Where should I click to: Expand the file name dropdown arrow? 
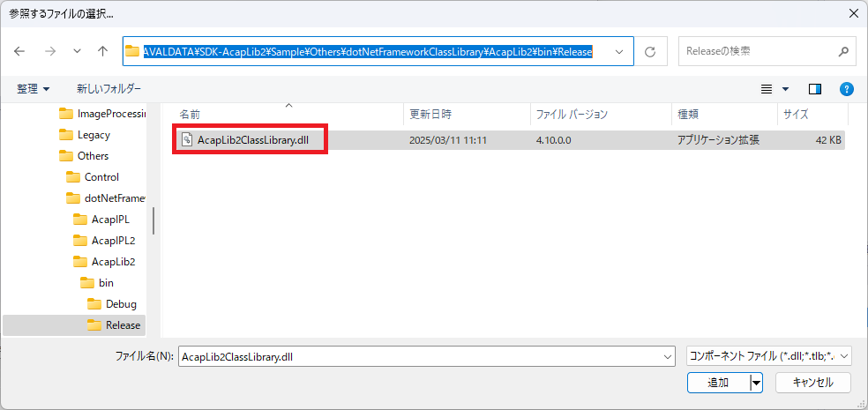click(x=668, y=357)
